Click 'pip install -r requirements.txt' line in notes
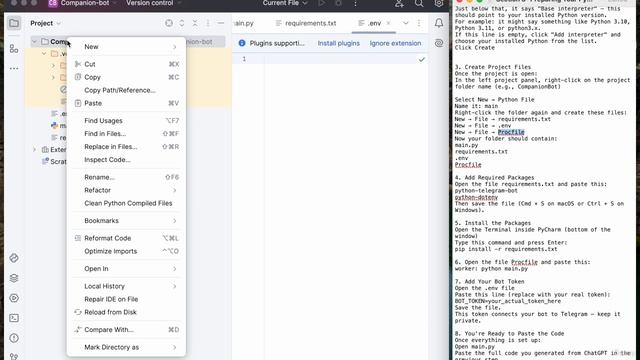The height and width of the screenshot is (360, 640). pos(506,249)
